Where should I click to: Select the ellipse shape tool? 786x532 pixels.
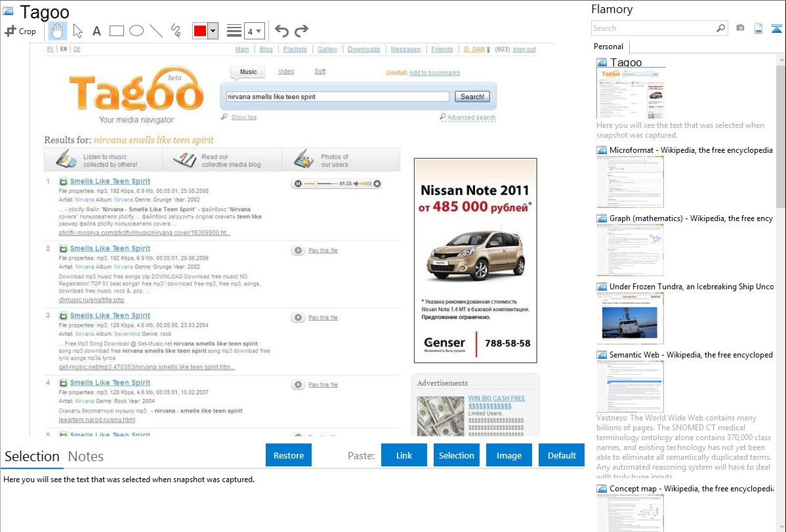click(x=136, y=31)
